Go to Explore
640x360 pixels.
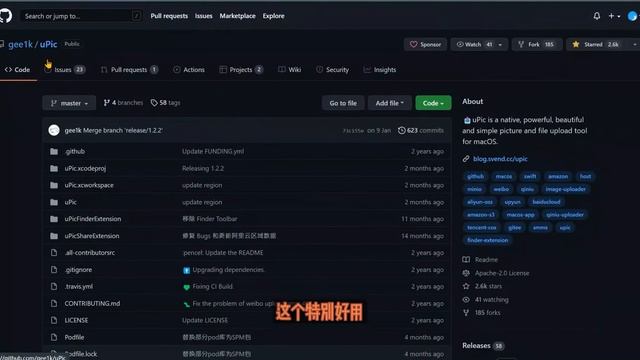pos(273,16)
